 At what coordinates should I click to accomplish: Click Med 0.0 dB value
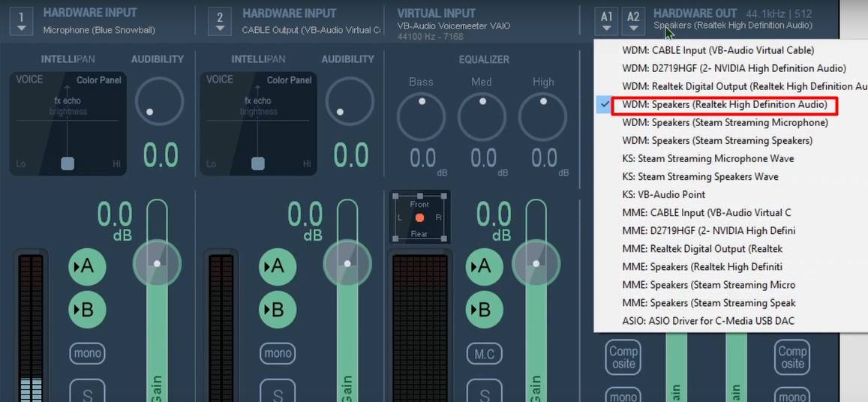click(x=483, y=158)
